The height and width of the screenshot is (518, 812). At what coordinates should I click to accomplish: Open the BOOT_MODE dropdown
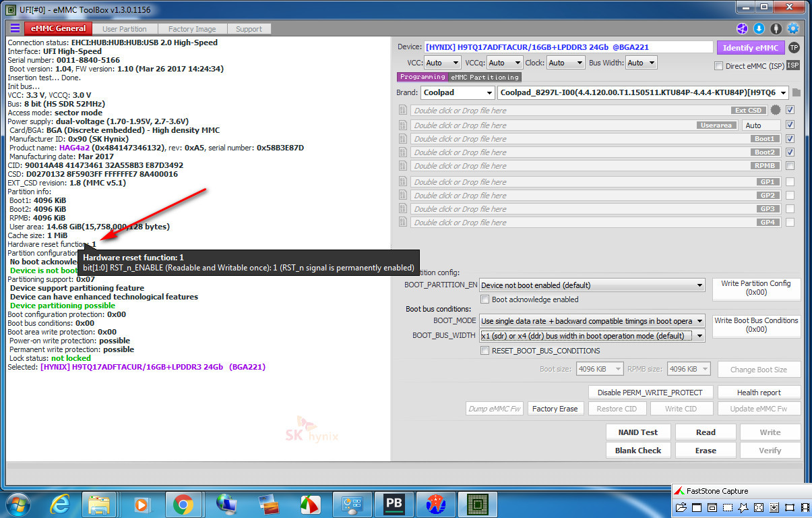[x=592, y=321]
